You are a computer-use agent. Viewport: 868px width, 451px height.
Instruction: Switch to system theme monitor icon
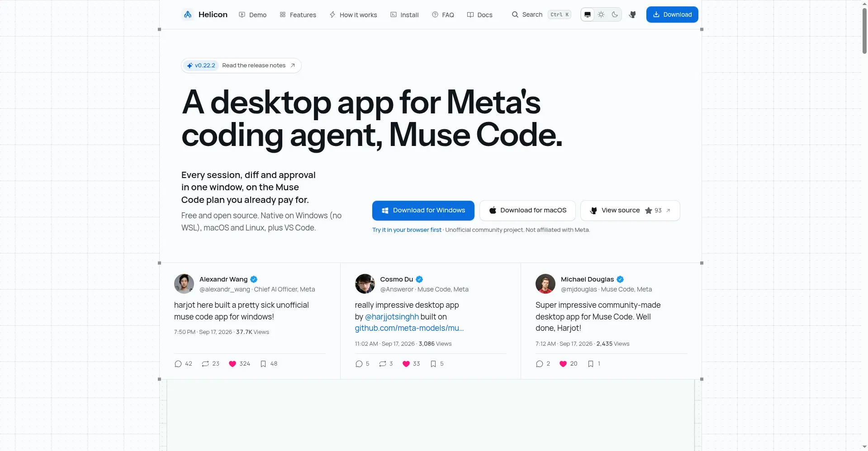pos(587,14)
